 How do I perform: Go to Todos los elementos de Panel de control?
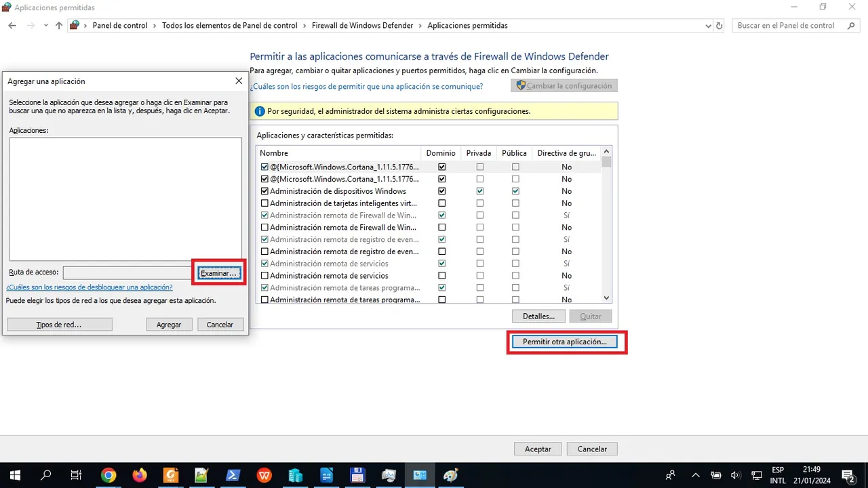(x=230, y=26)
